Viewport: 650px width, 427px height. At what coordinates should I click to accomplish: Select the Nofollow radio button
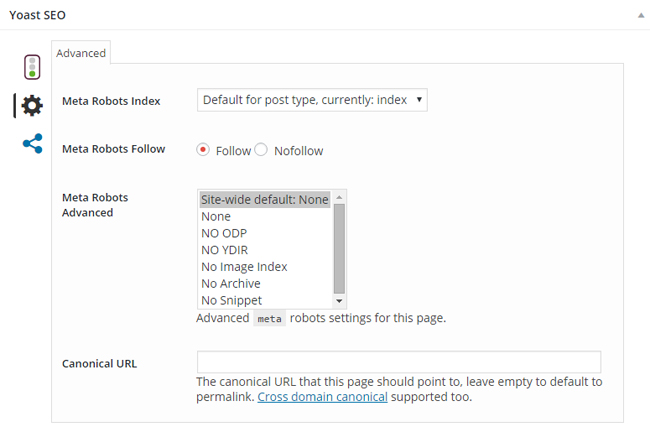[x=261, y=150]
